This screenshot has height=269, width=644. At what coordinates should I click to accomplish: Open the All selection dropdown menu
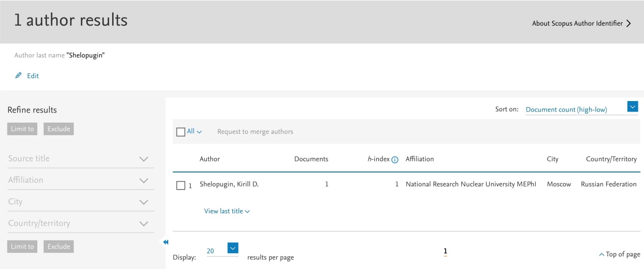tap(195, 132)
